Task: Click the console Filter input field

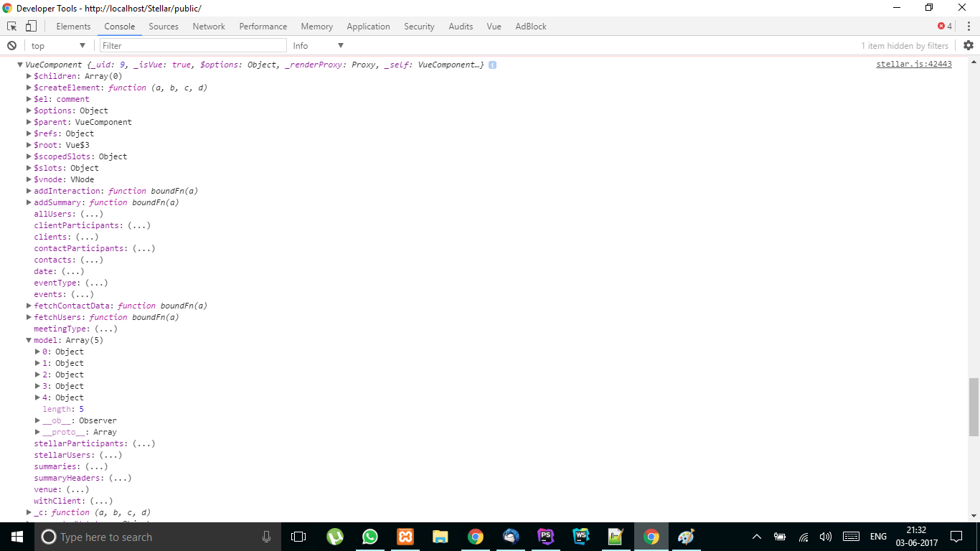Action: [x=192, y=45]
